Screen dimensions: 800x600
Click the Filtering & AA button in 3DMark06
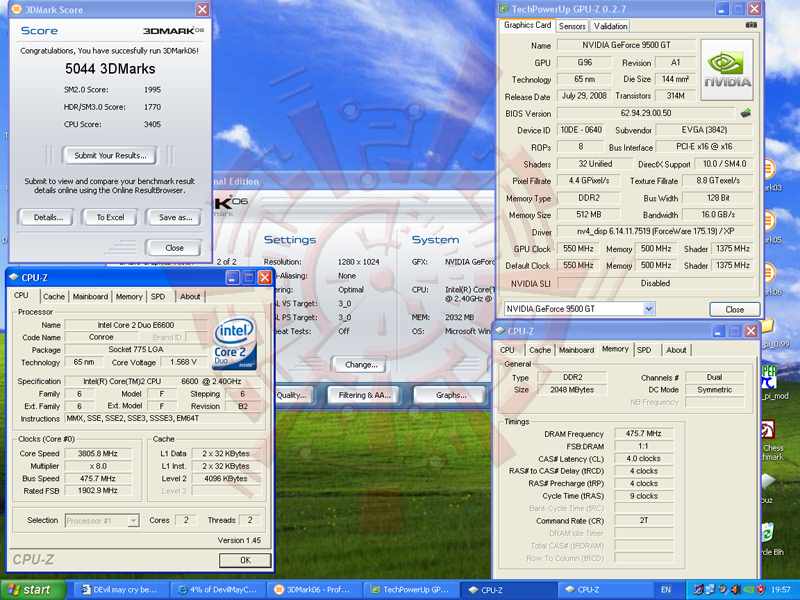pyautogui.click(x=364, y=395)
